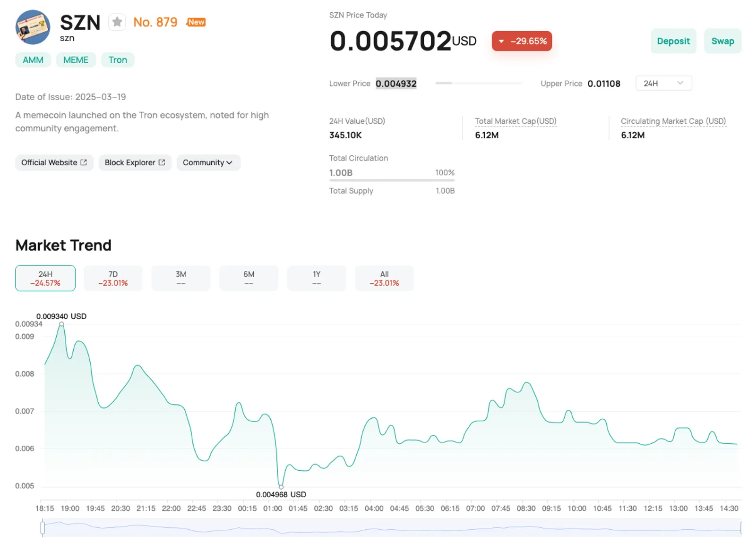This screenshot has height=559, width=756.
Task: Click the left handle of chart range slider
Action: pos(43,528)
